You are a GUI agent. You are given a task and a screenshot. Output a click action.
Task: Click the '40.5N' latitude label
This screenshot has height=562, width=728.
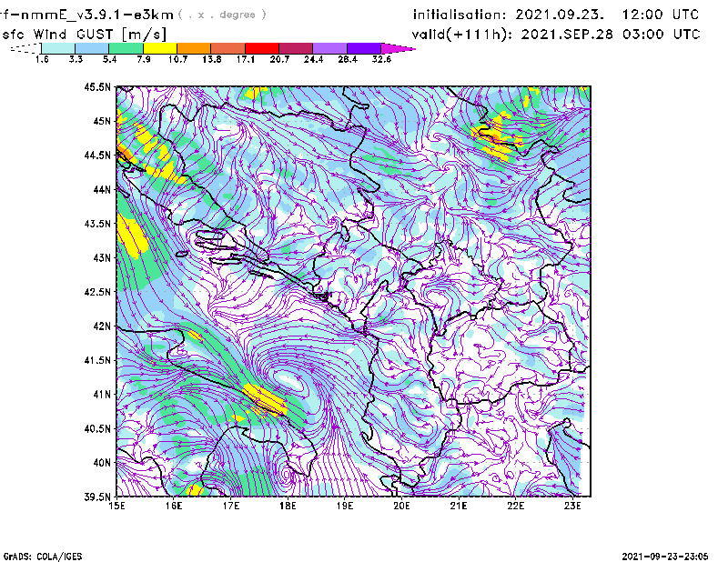point(97,428)
